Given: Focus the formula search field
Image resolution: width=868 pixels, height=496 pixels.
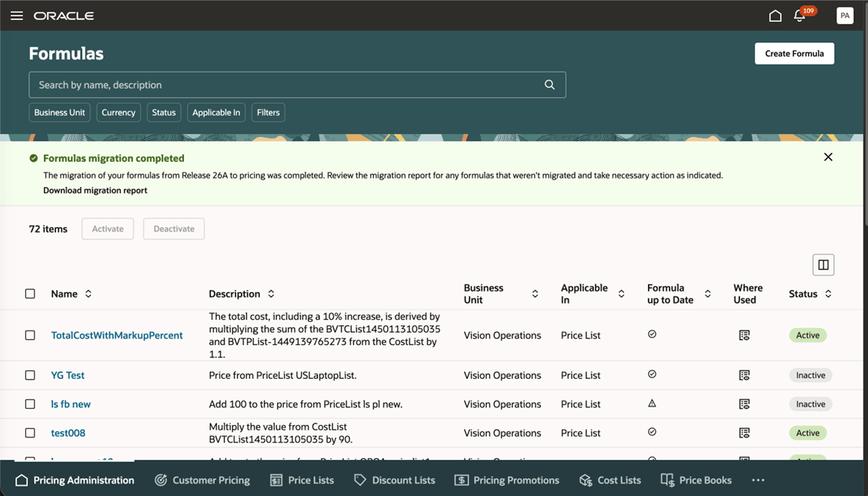Looking at the screenshot, I should [x=285, y=85].
